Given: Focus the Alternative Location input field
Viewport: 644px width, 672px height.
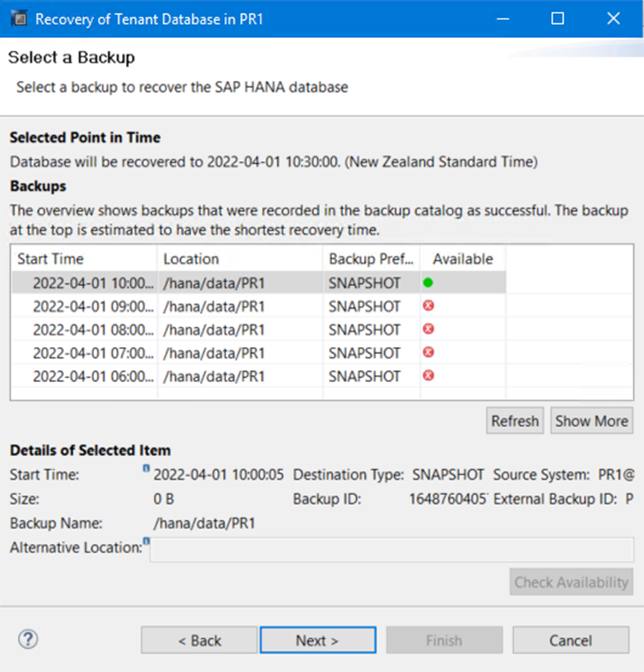Looking at the screenshot, I should point(392,549).
